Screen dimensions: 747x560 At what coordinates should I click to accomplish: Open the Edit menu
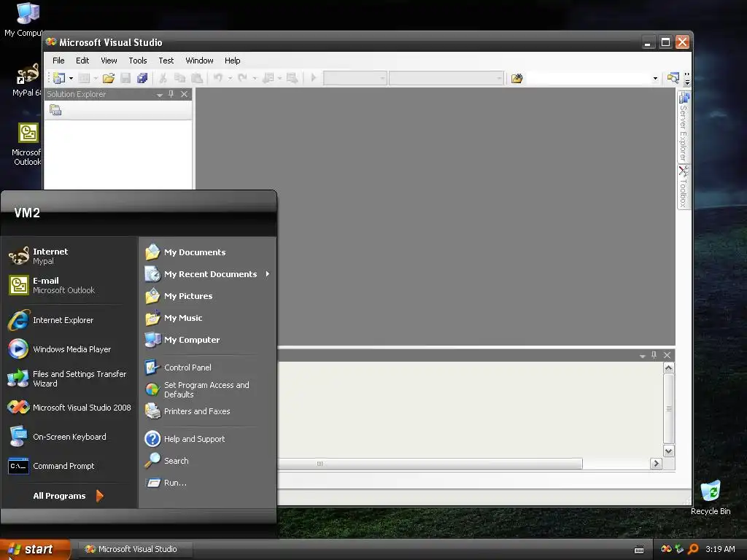pos(82,61)
